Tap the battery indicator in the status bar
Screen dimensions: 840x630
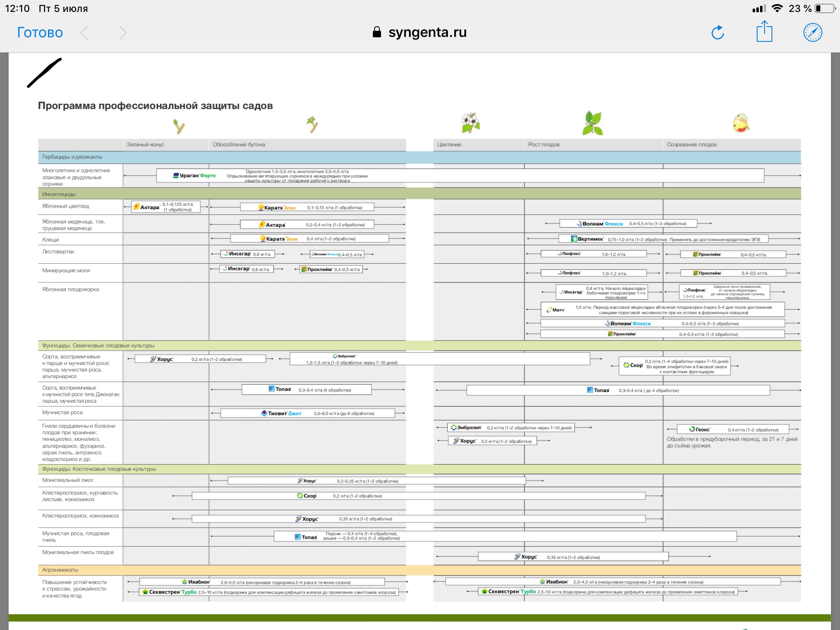coord(824,8)
